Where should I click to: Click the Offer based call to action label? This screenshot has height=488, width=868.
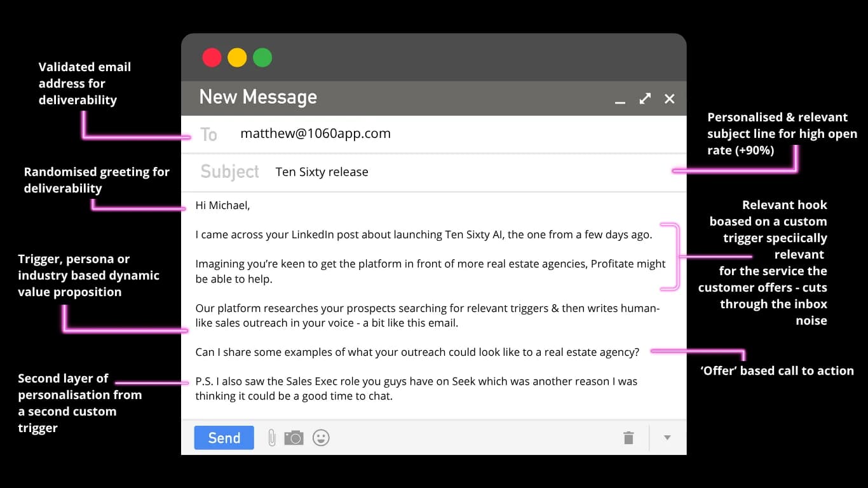[776, 370]
